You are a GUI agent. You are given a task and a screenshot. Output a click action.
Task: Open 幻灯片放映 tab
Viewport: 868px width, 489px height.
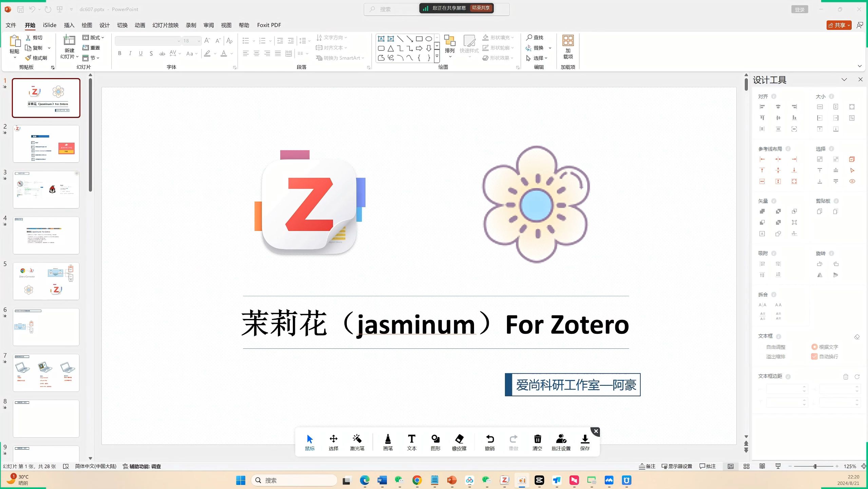point(165,25)
